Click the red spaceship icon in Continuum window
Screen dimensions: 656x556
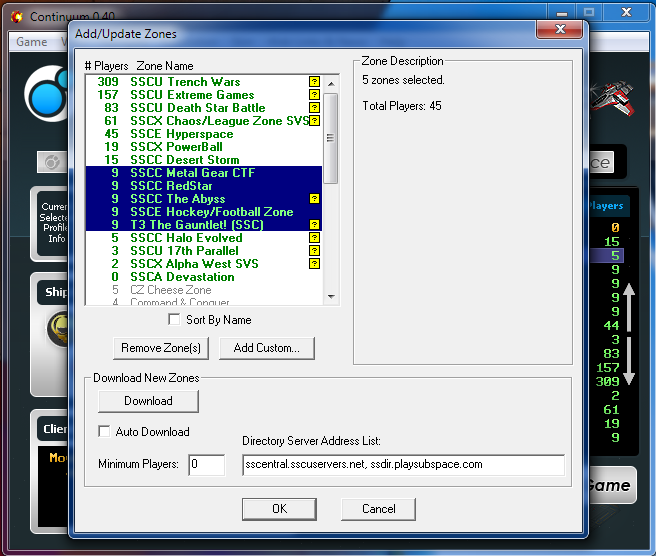tap(612, 97)
